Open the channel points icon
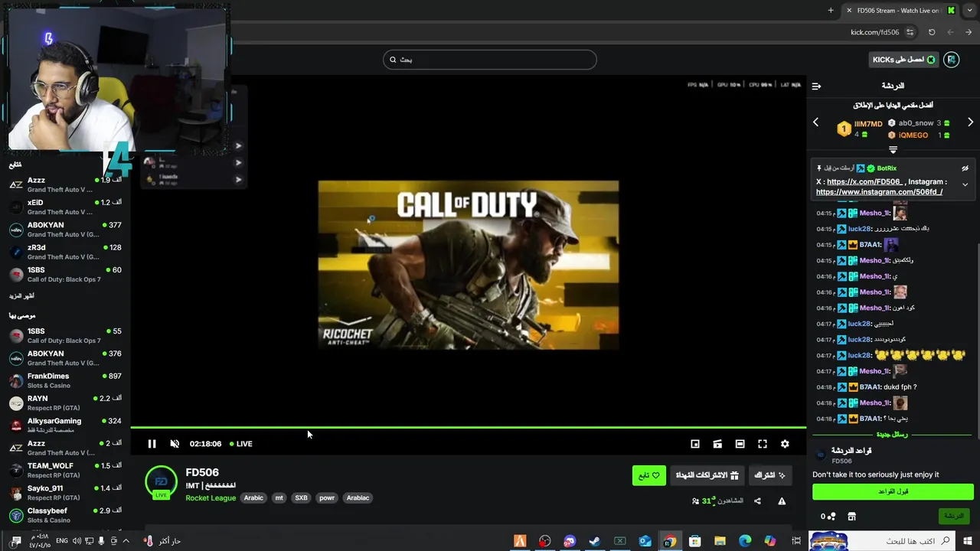This screenshot has width=980, height=551. pyautogui.click(x=828, y=517)
